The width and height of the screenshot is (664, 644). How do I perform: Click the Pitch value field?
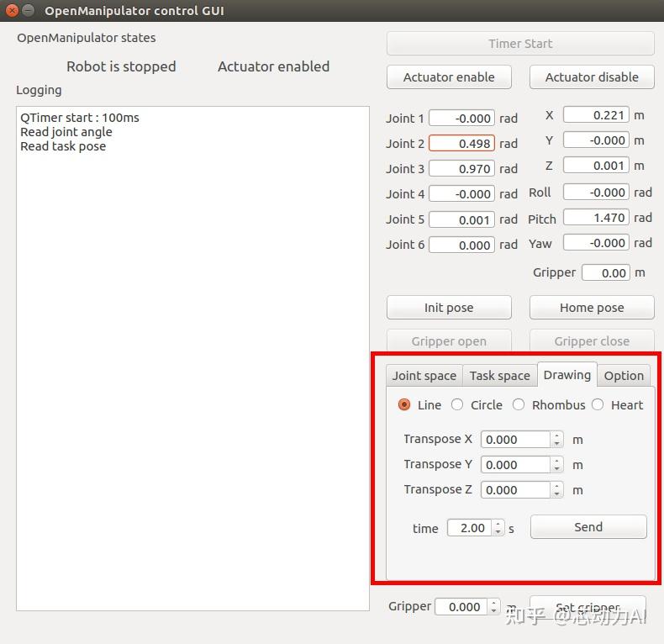coord(596,218)
